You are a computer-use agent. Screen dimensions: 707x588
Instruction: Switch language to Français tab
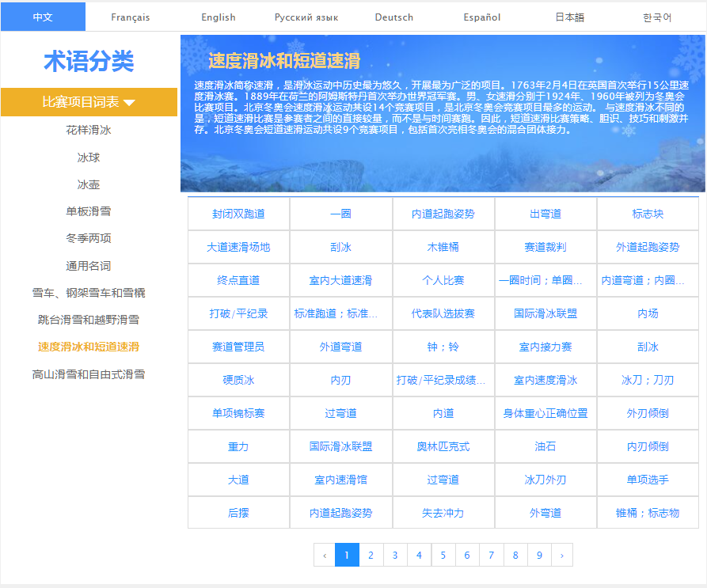[x=130, y=17]
